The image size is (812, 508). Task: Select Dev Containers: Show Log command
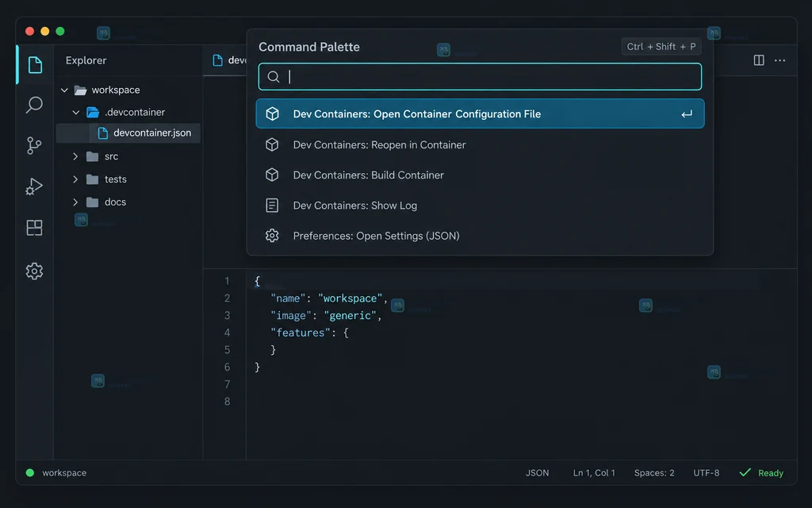480,206
